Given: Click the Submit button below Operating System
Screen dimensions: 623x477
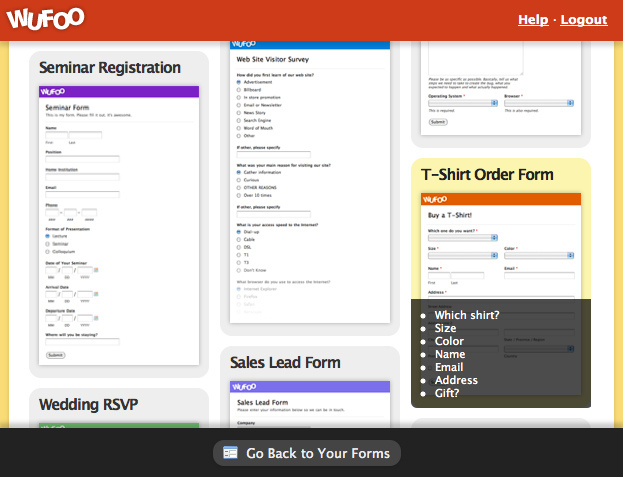Looking at the screenshot, I should (438, 122).
